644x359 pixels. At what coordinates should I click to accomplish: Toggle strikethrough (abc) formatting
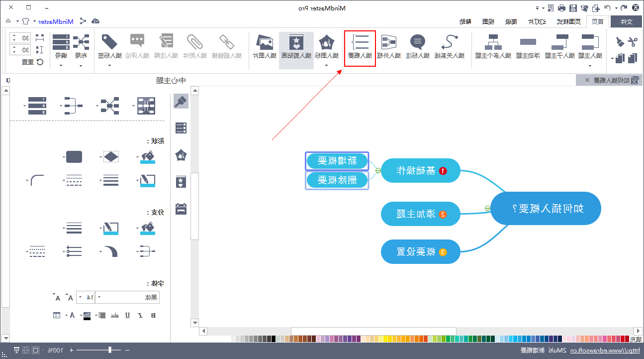[x=114, y=315]
